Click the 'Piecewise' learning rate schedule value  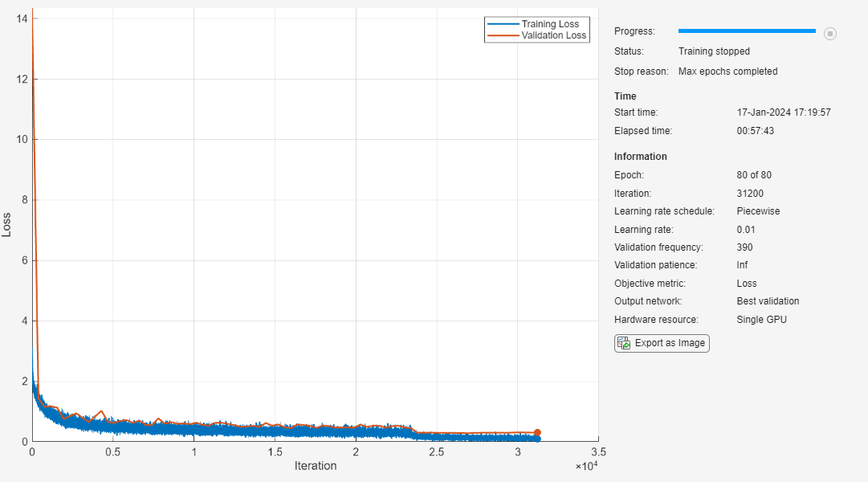[758, 211]
